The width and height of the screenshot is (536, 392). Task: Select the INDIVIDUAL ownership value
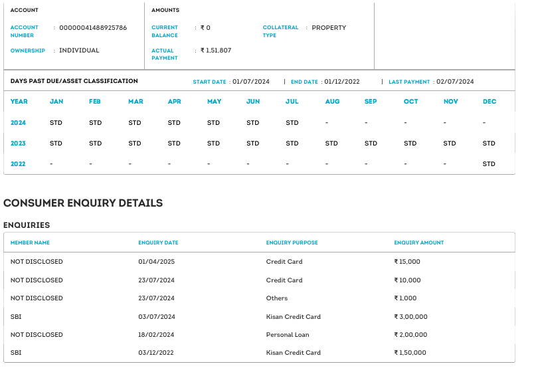[79, 50]
